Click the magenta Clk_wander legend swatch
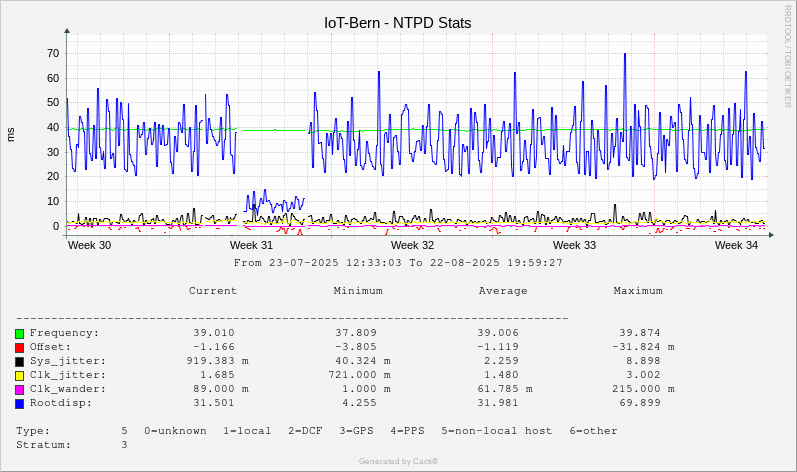 click(x=19, y=390)
